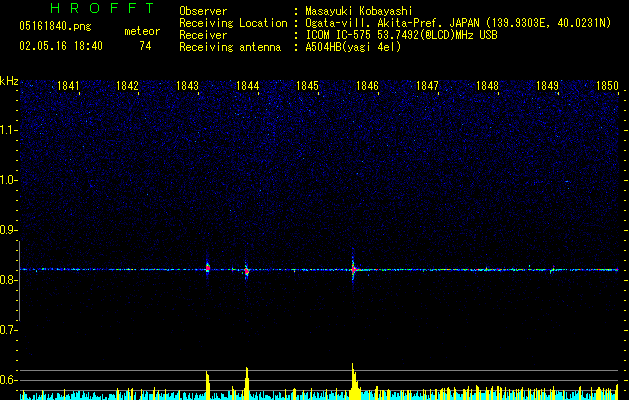
Task: Click the meteor echo just before 1846
Action: (x=353, y=270)
